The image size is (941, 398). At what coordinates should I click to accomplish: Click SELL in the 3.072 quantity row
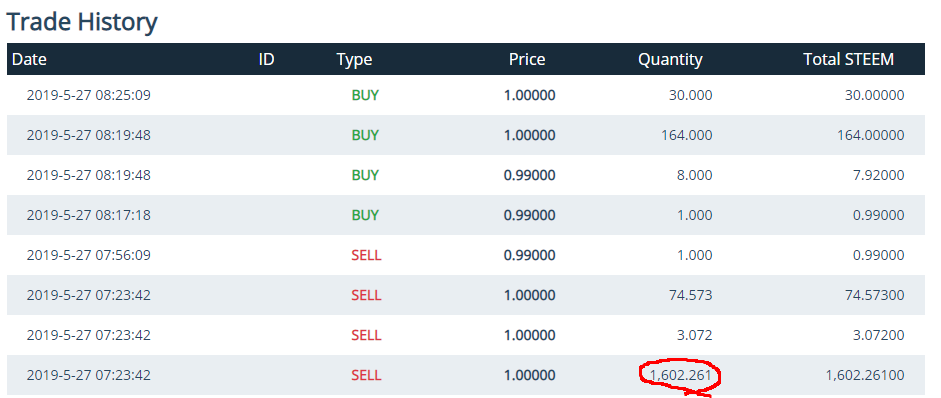(366, 335)
